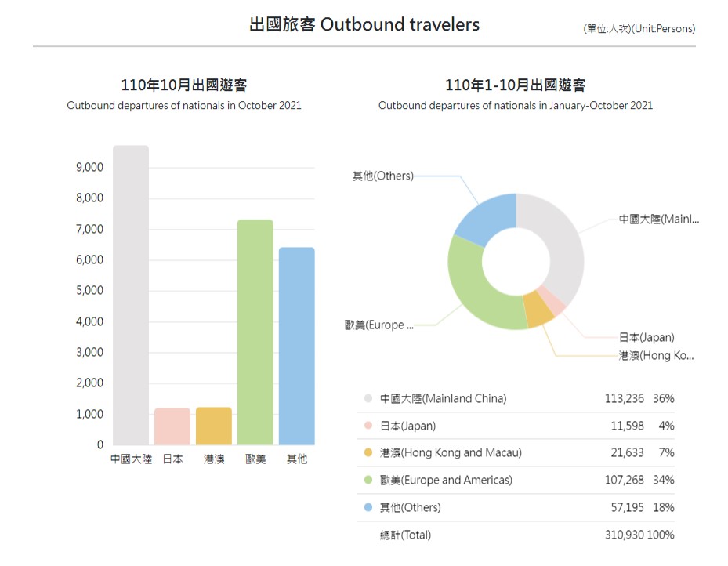Screen dimensions: 728x566
Task: Click the 中國大陸(Mainland China) legend label
Action: coord(443,398)
